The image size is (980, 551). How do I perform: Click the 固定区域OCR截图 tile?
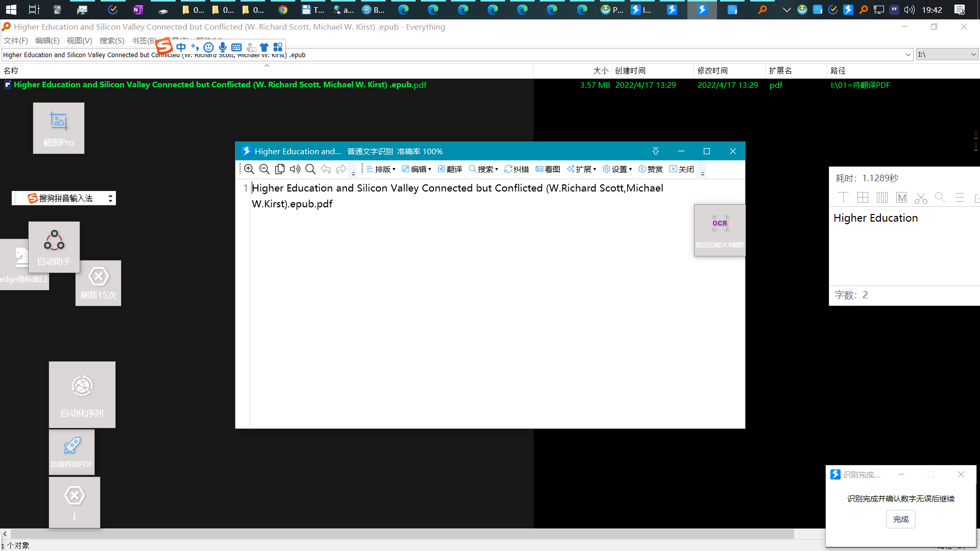click(720, 230)
